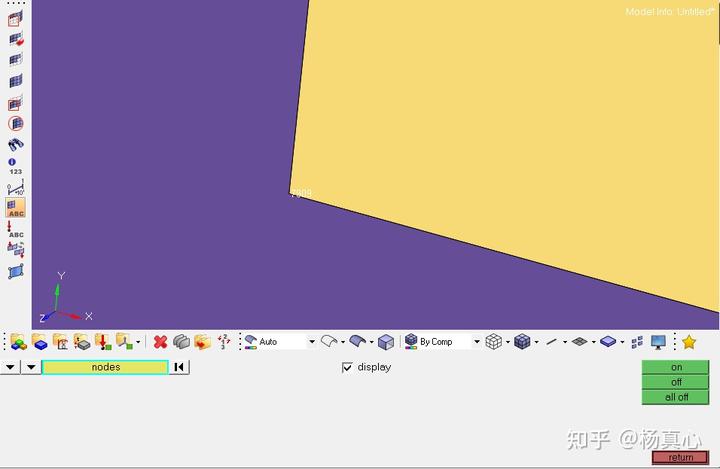Open the first entity selector dropdown arrow
This screenshot has height=469, width=720.
tap(10, 367)
